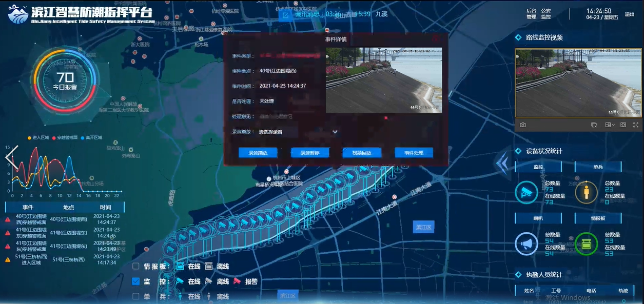Screen dimensions: 644x304
Task: Click the 监控 camera circle icon in device stats
Action: [526, 193]
